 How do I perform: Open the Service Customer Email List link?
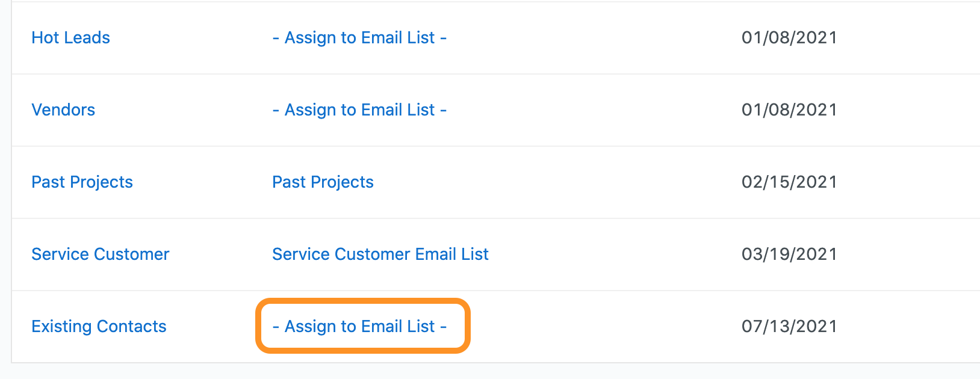point(380,254)
